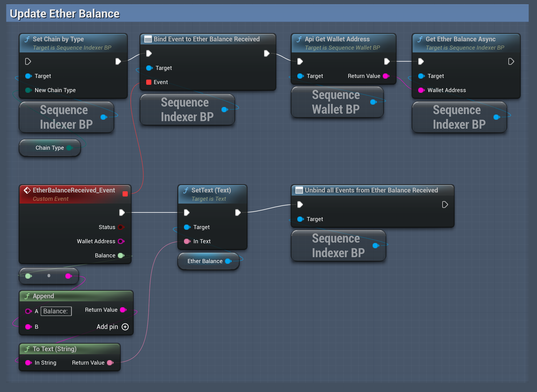
Task: Click Return Value pin on To Text (String)
Action: tap(110, 362)
